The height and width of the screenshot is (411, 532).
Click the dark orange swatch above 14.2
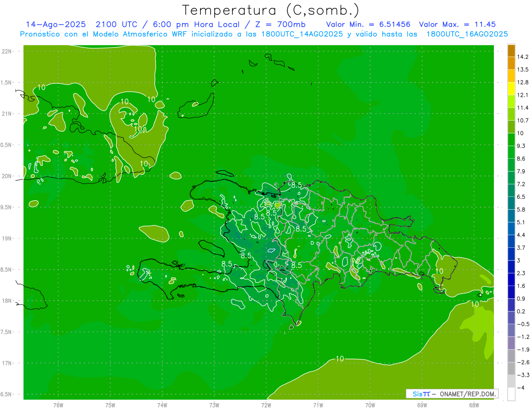coord(511,51)
